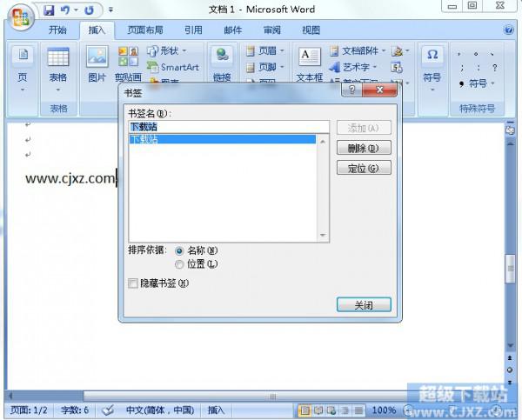522x420 pixels.
Task: Select 下载站 bookmark in the list
Action: click(x=222, y=139)
